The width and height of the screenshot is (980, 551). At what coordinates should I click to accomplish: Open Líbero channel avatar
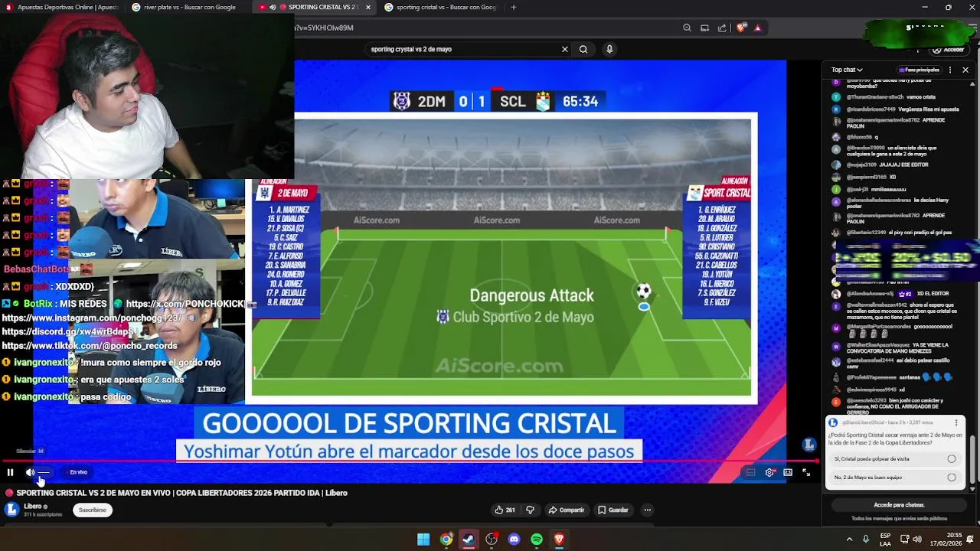click(11, 510)
